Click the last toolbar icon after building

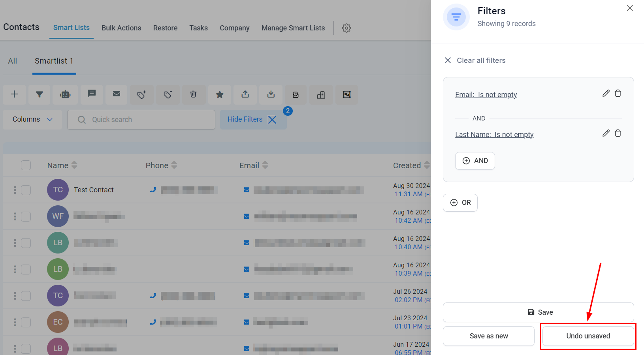pos(346,94)
